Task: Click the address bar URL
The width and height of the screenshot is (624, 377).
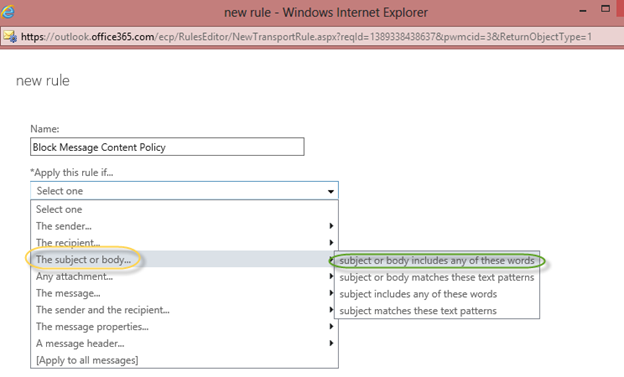Action: coord(306,37)
